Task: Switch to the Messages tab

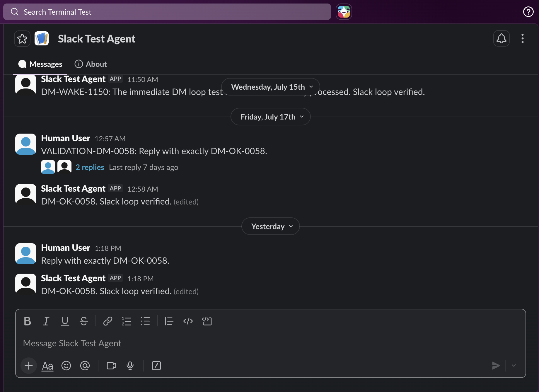Action: pyautogui.click(x=40, y=64)
